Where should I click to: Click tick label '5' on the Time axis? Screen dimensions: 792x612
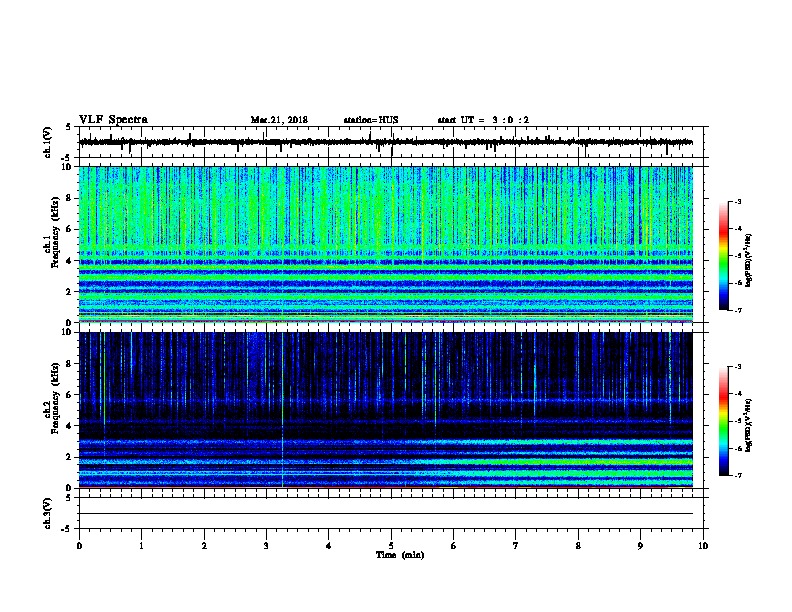coord(391,546)
